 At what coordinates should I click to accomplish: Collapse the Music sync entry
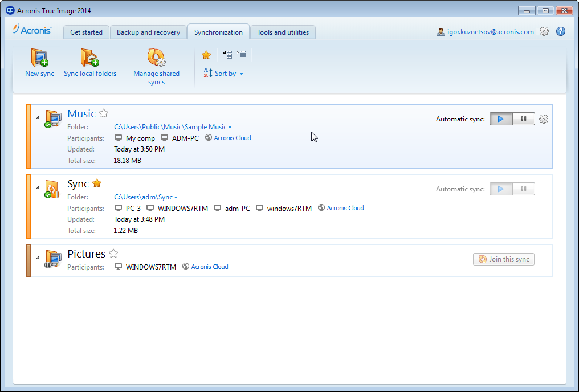(38, 117)
